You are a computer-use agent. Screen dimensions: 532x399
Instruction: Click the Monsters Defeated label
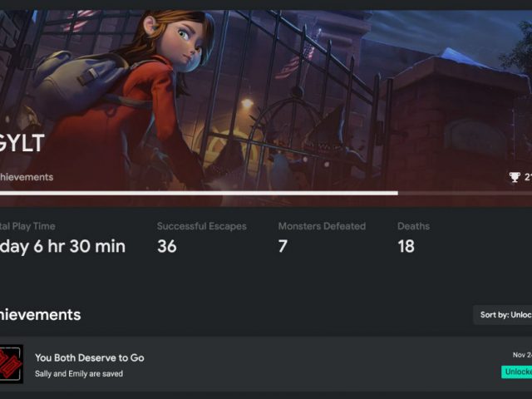click(x=322, y=226)
